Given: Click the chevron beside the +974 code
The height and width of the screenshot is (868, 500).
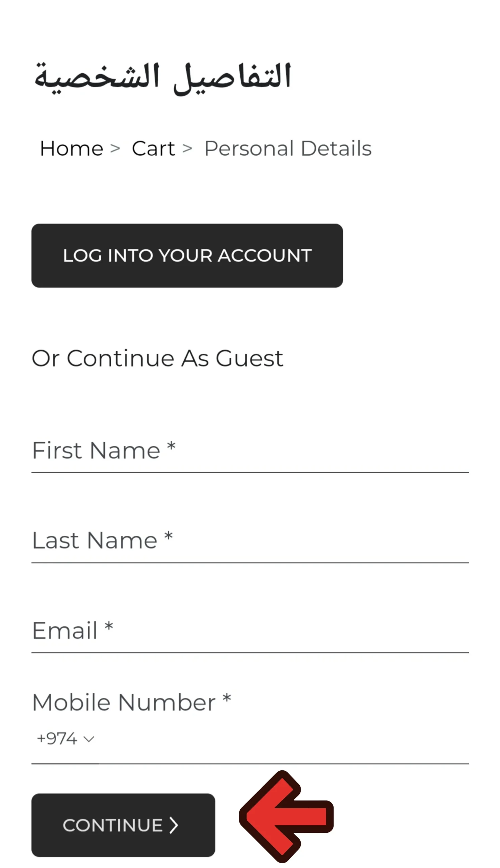Looking at the screenshot, I should (x=88, y=739).
